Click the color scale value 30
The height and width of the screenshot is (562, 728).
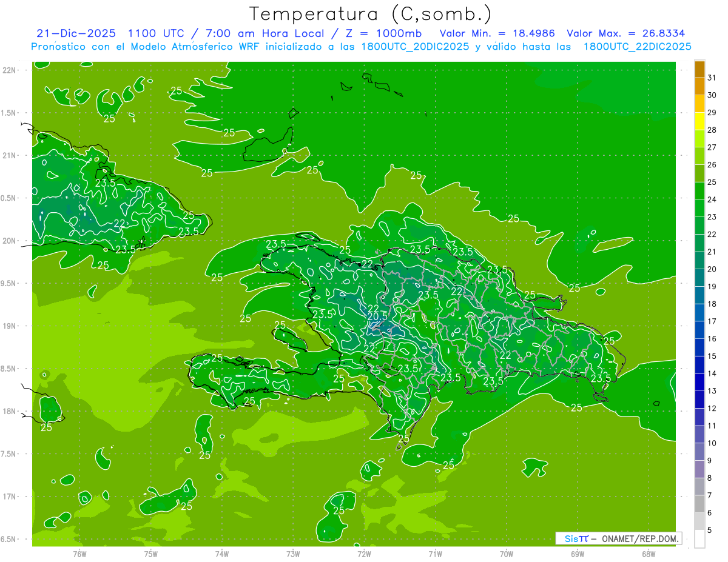[712, 95]
